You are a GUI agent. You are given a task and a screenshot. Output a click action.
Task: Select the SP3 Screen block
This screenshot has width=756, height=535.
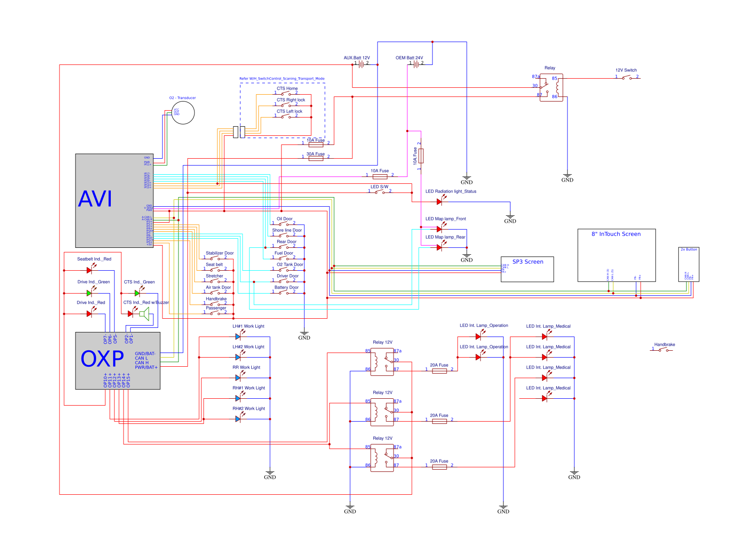tap(528, 270)
